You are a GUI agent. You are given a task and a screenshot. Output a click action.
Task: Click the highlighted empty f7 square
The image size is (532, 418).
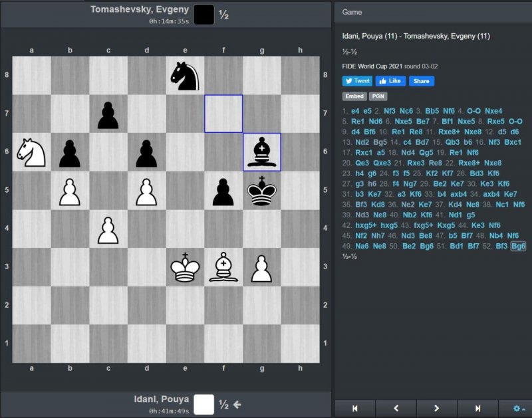click(223, 114)
